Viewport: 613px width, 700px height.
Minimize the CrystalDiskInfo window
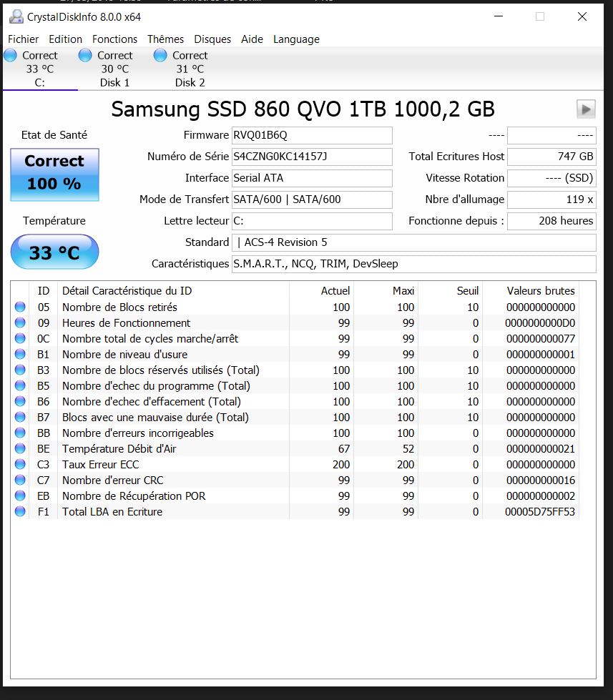(499, 16)
